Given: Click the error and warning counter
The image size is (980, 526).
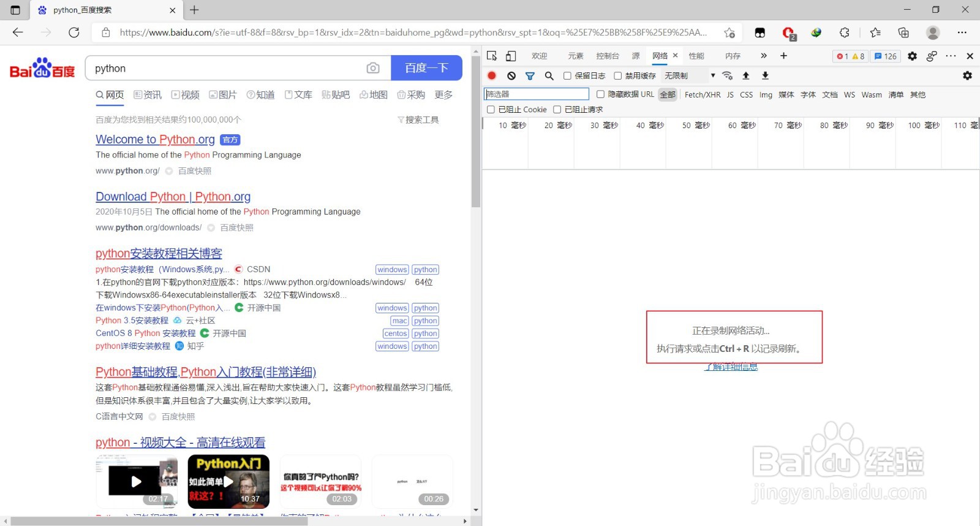Looking at the screenshot, I should (850, 56).
